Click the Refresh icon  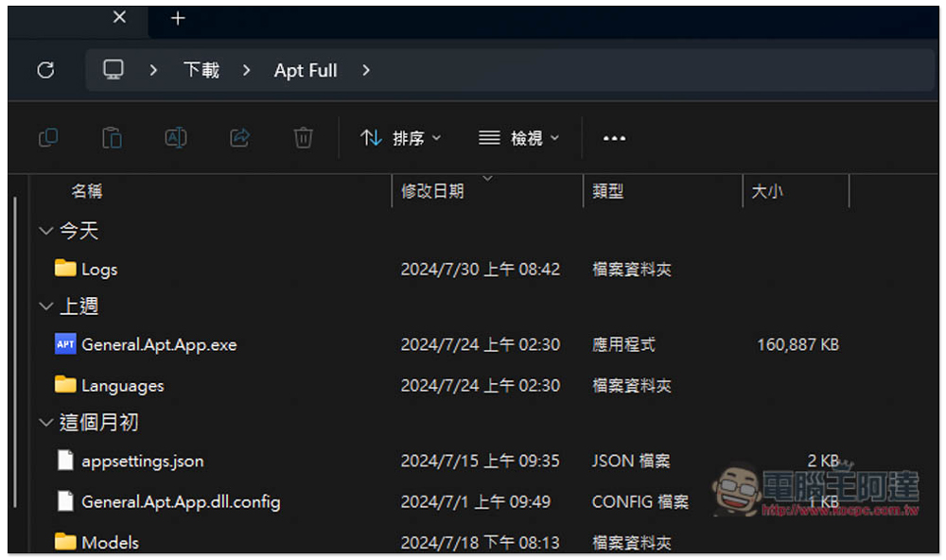45,70
